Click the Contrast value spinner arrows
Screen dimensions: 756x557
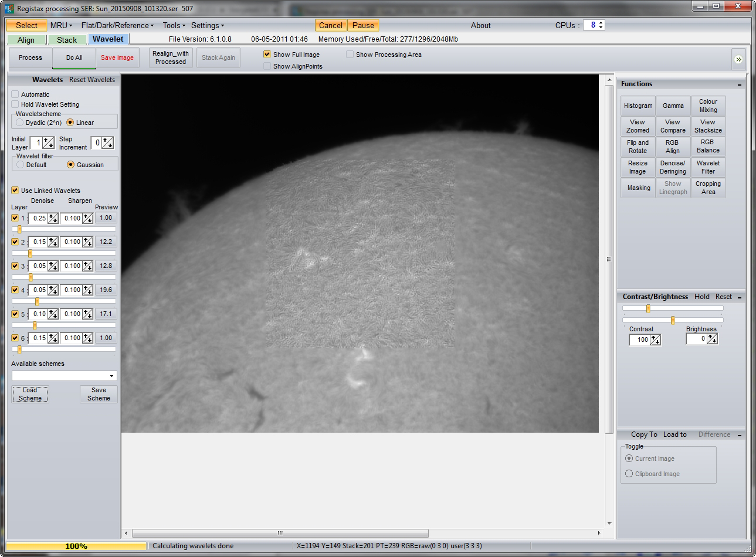pyautogui.click(x=655, y=339)
